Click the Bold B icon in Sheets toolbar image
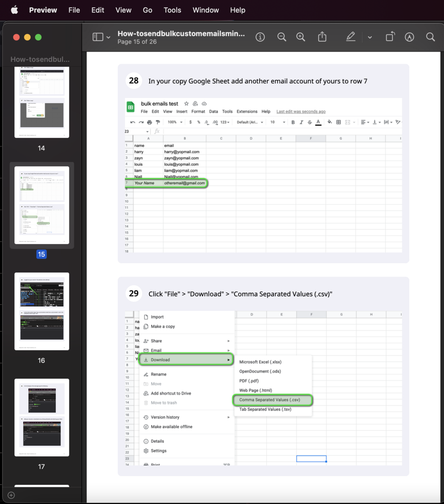This screenshot has height=504, width=444. tap(293, 122)
